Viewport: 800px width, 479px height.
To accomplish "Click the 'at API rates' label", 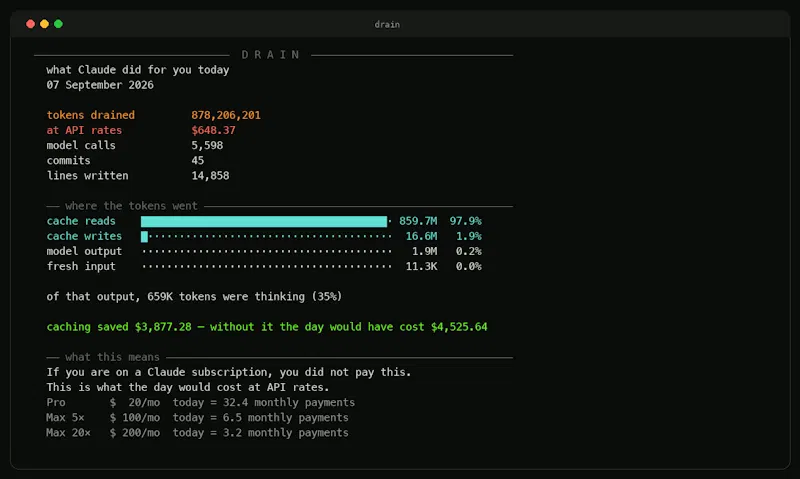I will pos(84,130).
